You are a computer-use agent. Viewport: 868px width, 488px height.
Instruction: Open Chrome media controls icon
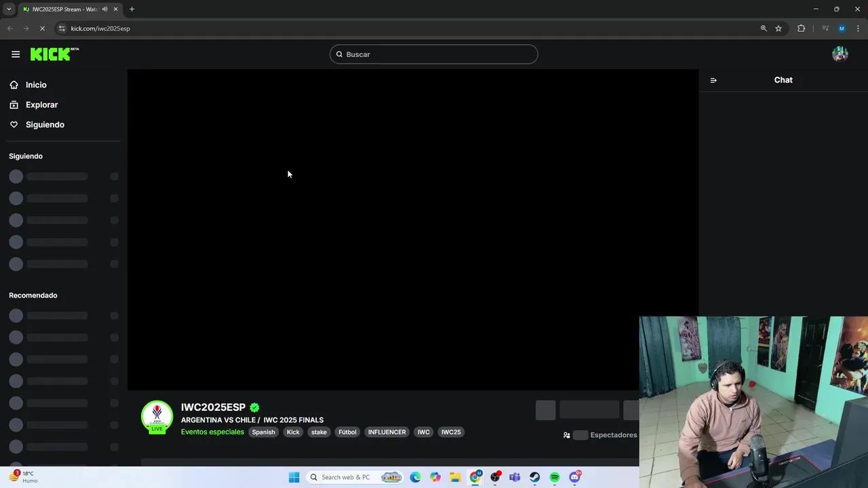coord(825,28)
